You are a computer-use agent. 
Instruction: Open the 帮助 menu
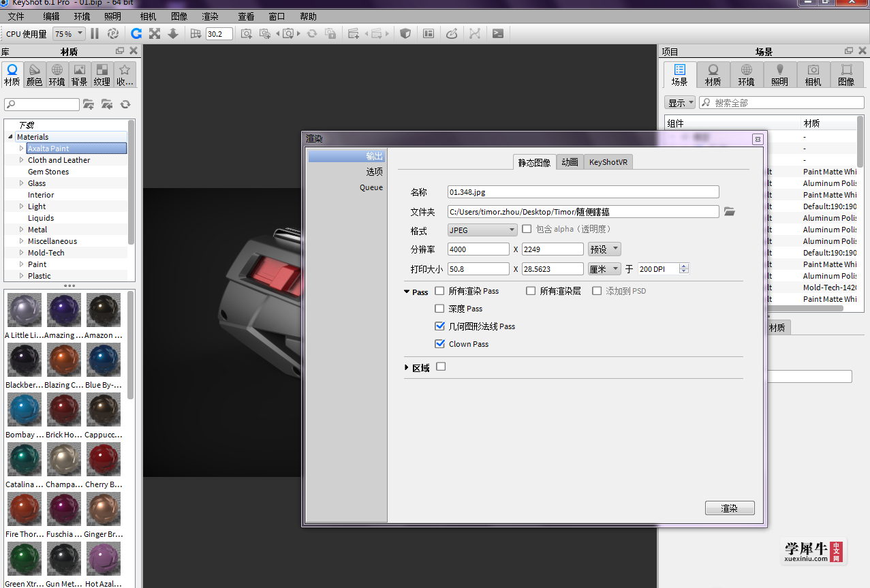tap(308, 16)
